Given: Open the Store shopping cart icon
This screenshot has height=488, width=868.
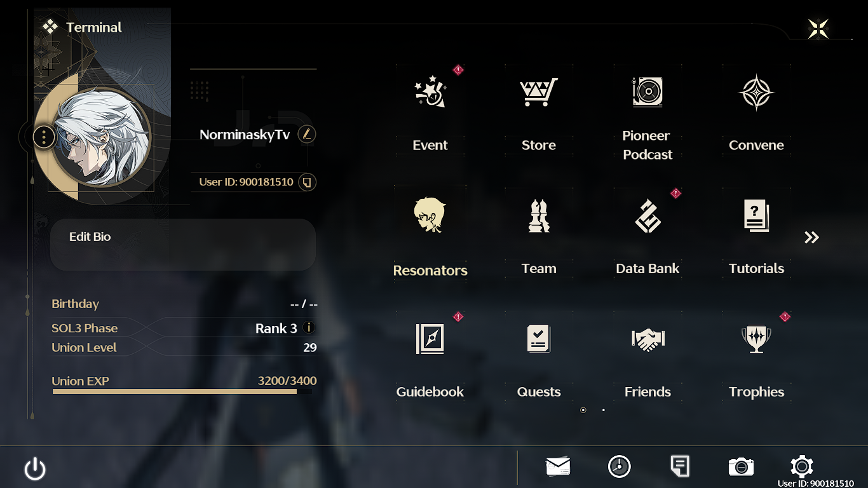Looking at the screenshot, I should pos(539,92).
